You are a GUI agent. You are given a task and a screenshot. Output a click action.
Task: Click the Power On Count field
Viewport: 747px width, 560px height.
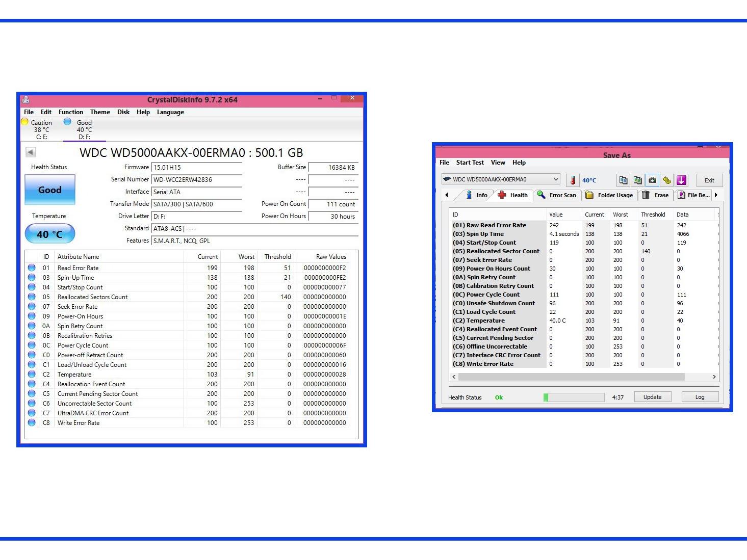[333, 204]
